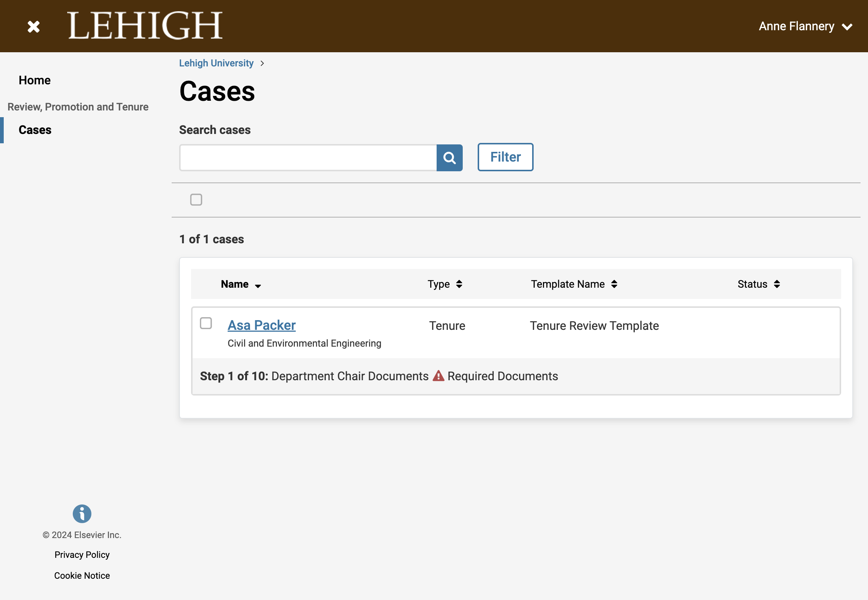Click the Lehigh logo
This screenshot has height=600, width=868.
pyautogui.click(x=145, y=26)
